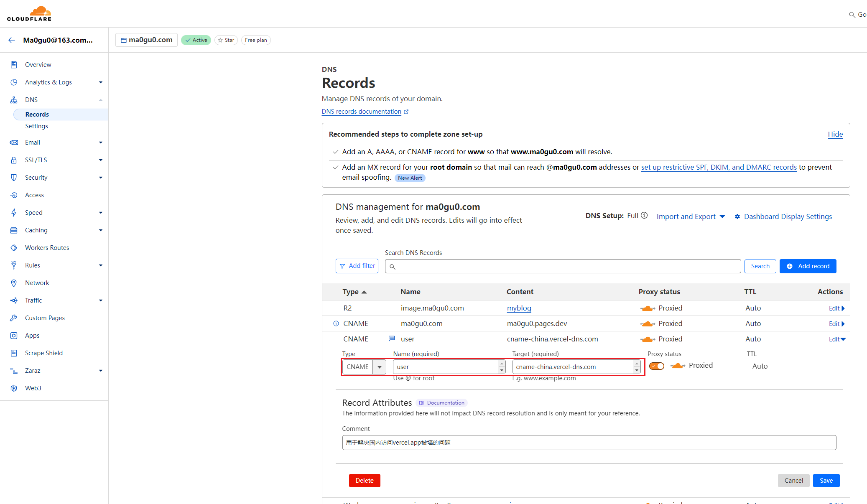Open Dashboard Display Settings
This screenshot has width=867, height=504.
(783, 216)
